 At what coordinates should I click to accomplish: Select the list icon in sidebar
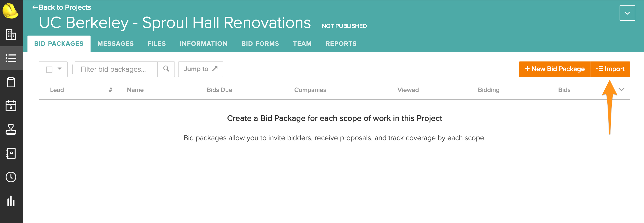[11, 58]
